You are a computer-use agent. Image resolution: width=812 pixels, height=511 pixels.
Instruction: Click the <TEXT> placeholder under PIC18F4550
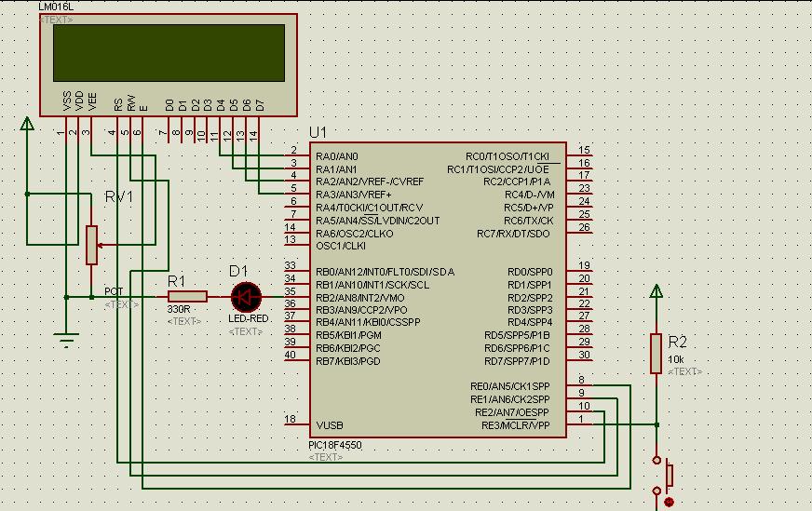point(326,457)
